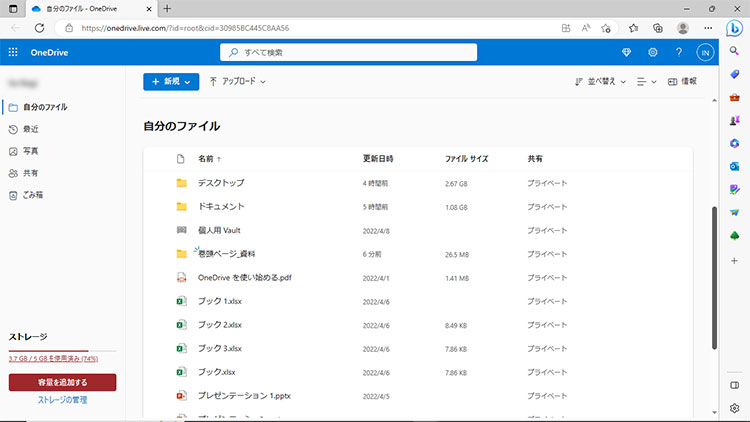
Task: Select 写真 in the left navigation
Action: pyautogui.click(x=31, y=151)
